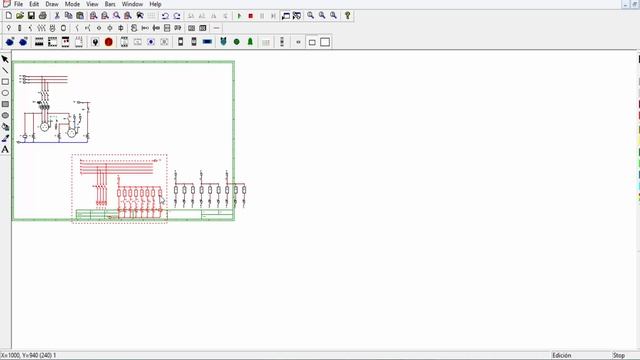The width and height of the screenshot is (640, 360).
Task: Open the File menu
Action: click(x=18, y=4)
